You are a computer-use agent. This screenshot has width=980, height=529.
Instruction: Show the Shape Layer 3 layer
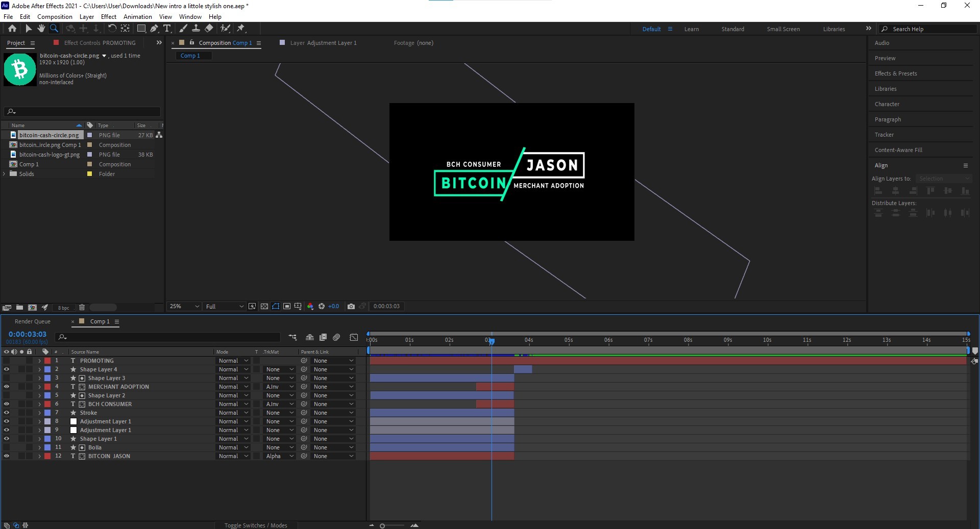tap(7, 378)
